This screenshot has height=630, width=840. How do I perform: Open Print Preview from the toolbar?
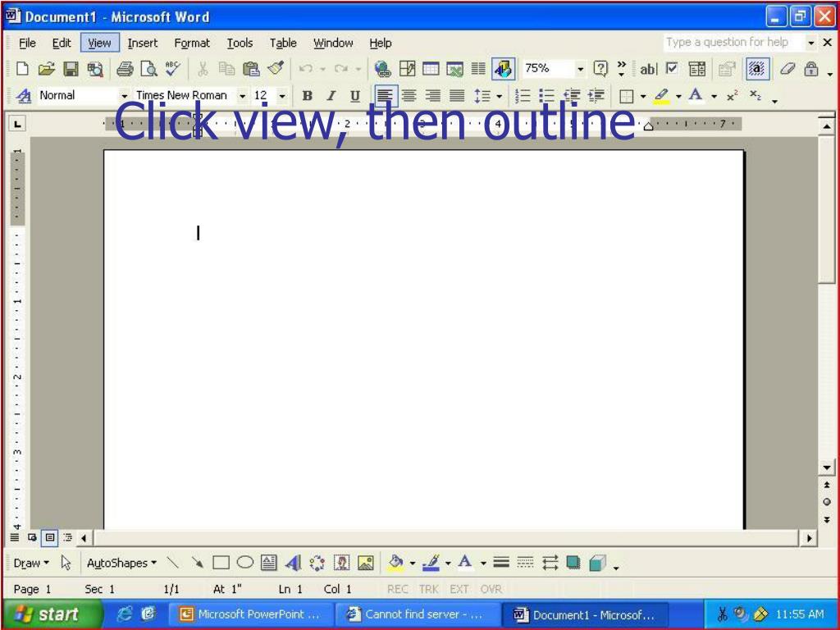click(x=148, y=69)
